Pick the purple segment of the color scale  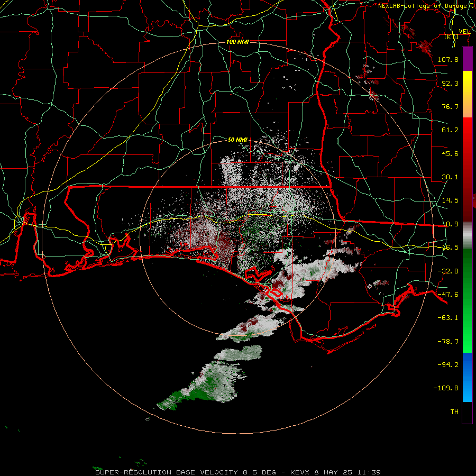[467, 59]
